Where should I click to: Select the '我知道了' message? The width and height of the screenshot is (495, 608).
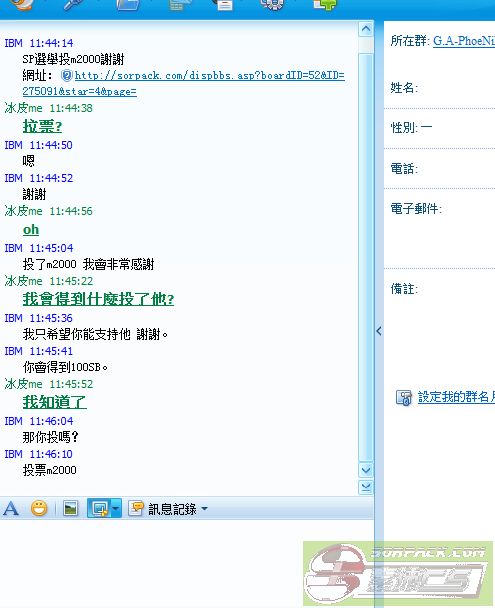[x=54, y=402]
